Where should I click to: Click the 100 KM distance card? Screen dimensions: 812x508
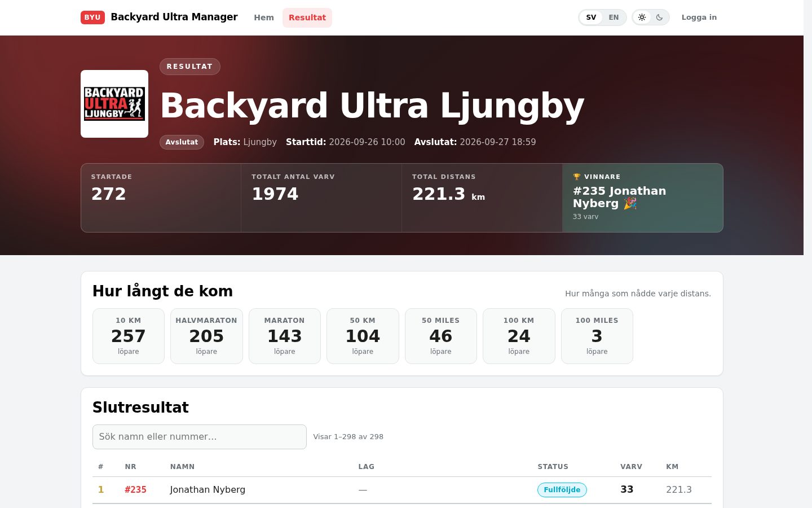tap(519, 336)
